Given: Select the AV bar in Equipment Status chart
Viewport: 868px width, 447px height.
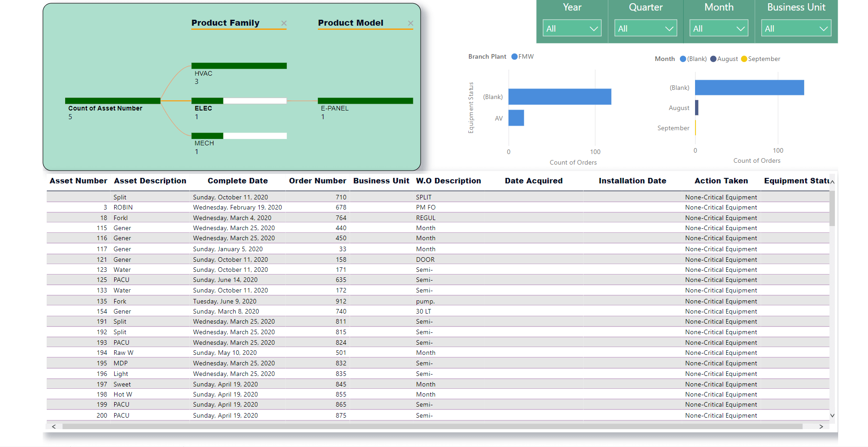Looking at the screenshot, I should click(516, 118).
